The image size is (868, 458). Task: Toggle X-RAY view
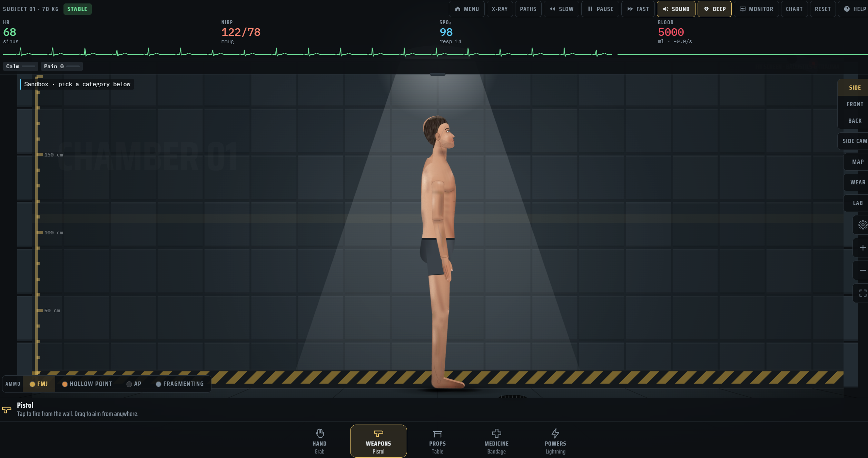(500, 9)
